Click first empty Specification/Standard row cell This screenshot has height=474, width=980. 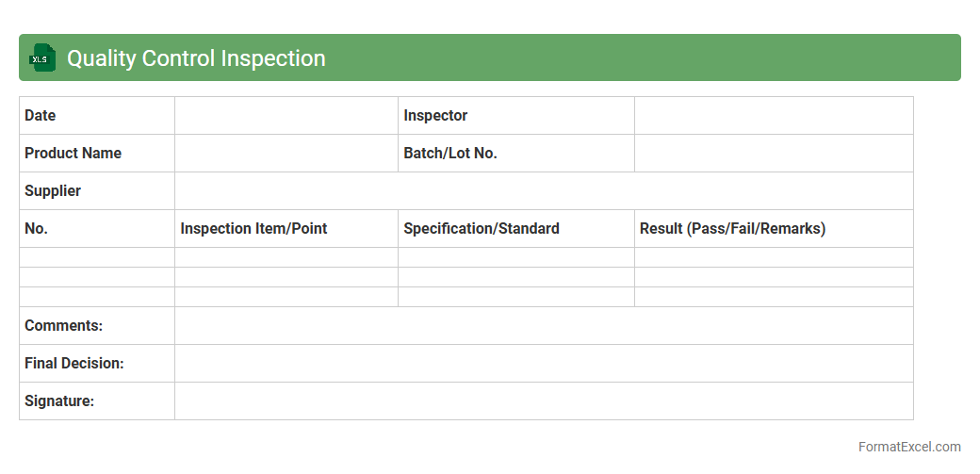516,257
